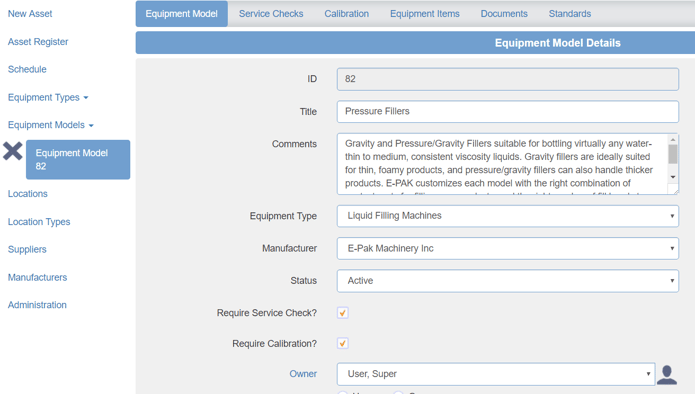695x394 pixels.
Task: Open the Manufacturer dropdown
Action: click(x=508, y=248)
